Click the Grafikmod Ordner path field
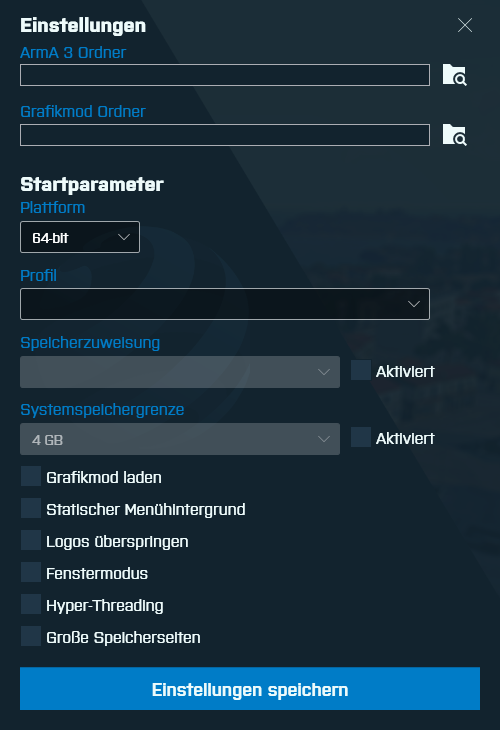This screenshot has width=500, height=730. point(225,135)
